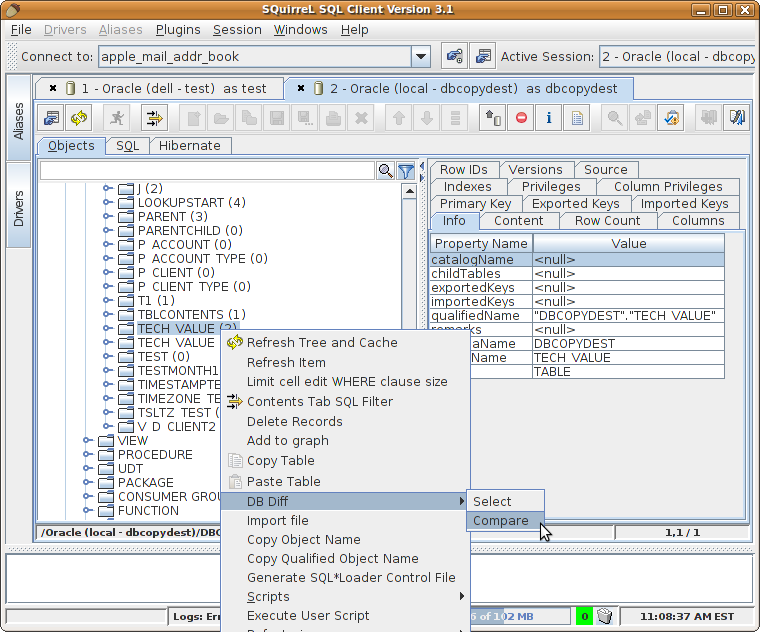Viewport: 760px width, 632px height.
Task: Switch to the SQL tab
Action: pyautogui.click(x=128, y=146)
